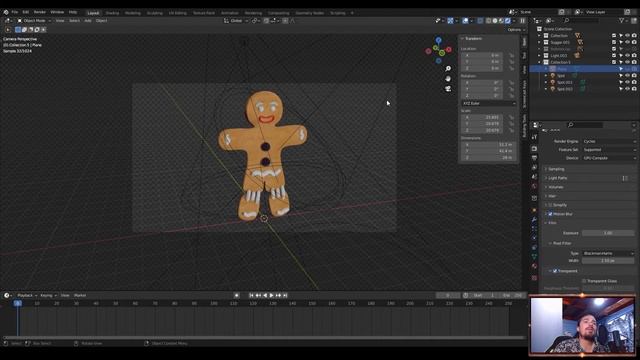Open the Blender logo menu
This screenshot has height=360, width=640.
pyautogui.click(x=6, y=12)
